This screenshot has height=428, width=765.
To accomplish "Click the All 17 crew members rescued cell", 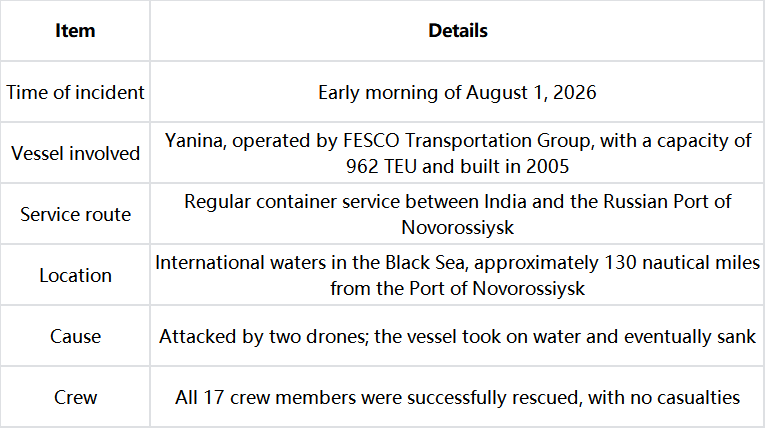I will click(x=457, y=397).
